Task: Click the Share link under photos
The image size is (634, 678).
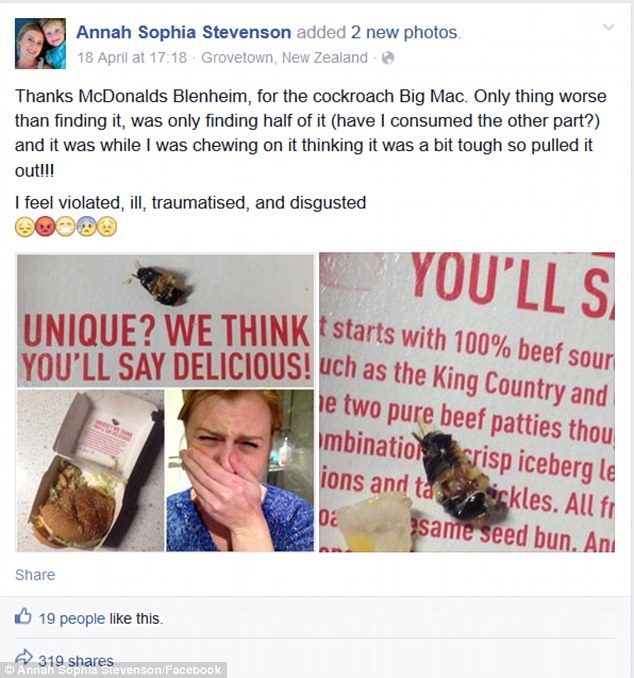Action: coord(35,575)
